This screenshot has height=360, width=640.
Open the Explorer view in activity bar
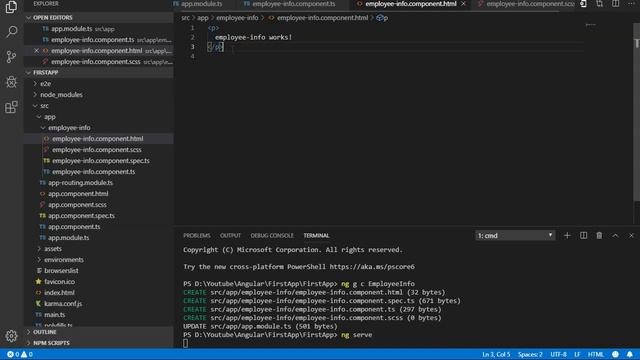click(11, 7)
